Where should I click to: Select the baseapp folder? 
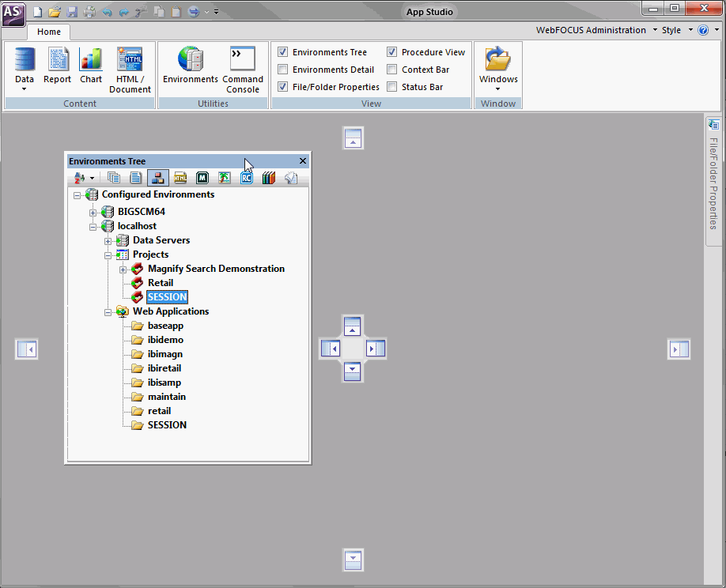(165, 326)
